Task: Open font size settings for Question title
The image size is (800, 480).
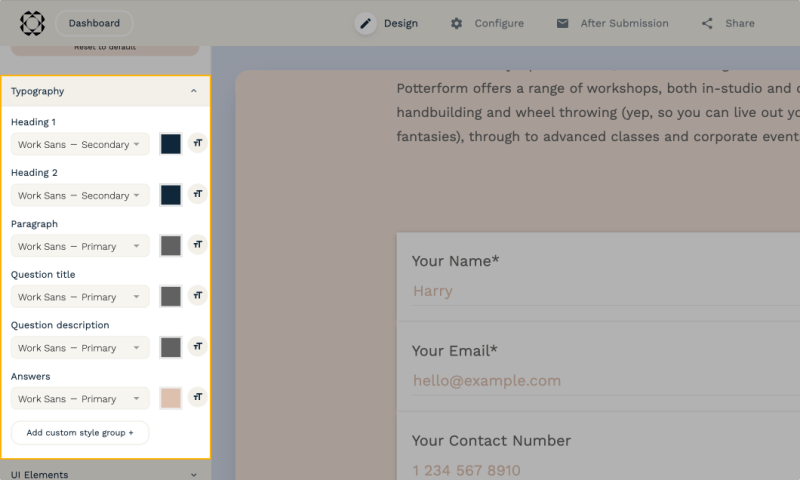Action: point(197,295)
